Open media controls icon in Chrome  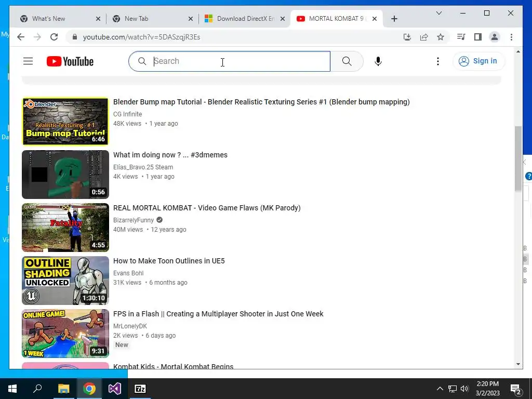pyautogui.click(x=461, y=37)
